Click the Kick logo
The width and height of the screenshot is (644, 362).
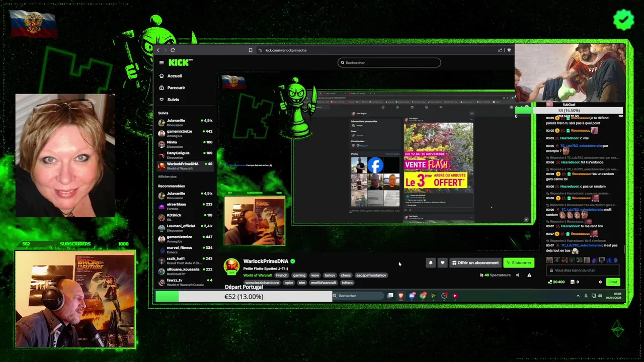coord(180,63)
